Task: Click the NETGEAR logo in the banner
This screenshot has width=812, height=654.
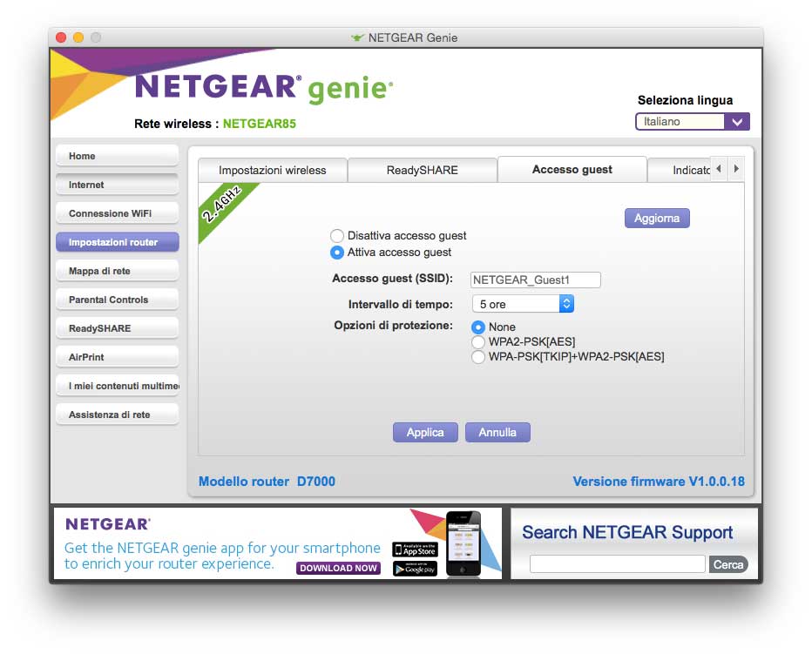Action: pyautogui.click(x=108, y=524)
